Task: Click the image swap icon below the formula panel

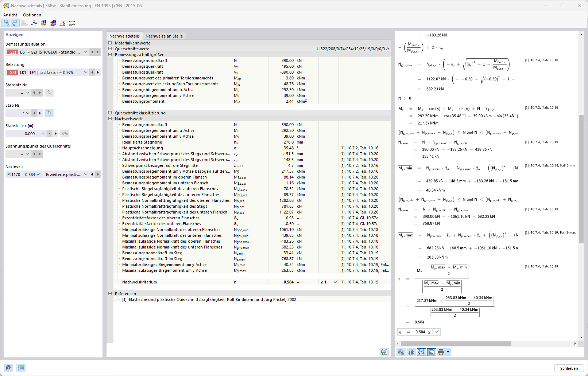Action: click(x=401, y=352)
